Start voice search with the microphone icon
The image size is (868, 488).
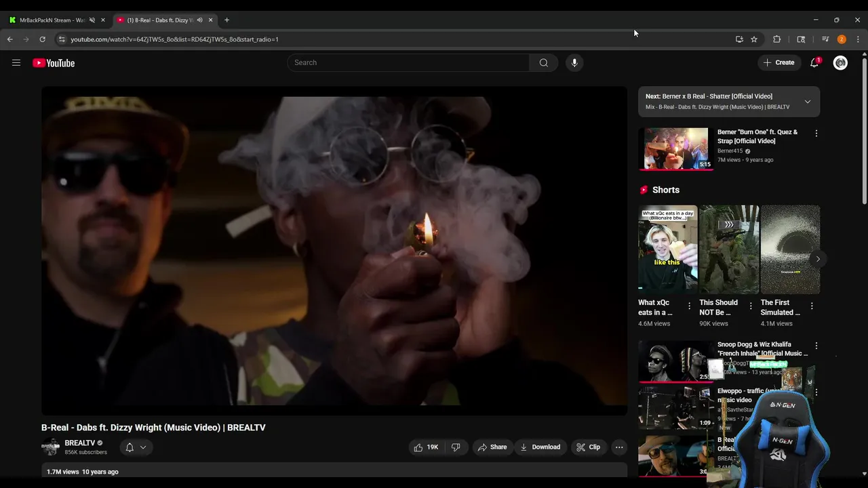574,62
